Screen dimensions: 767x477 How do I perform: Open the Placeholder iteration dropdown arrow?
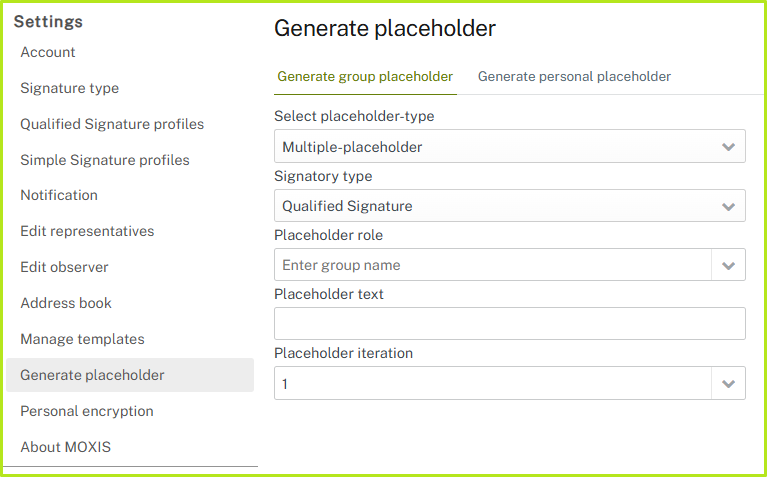pos(728,383)
